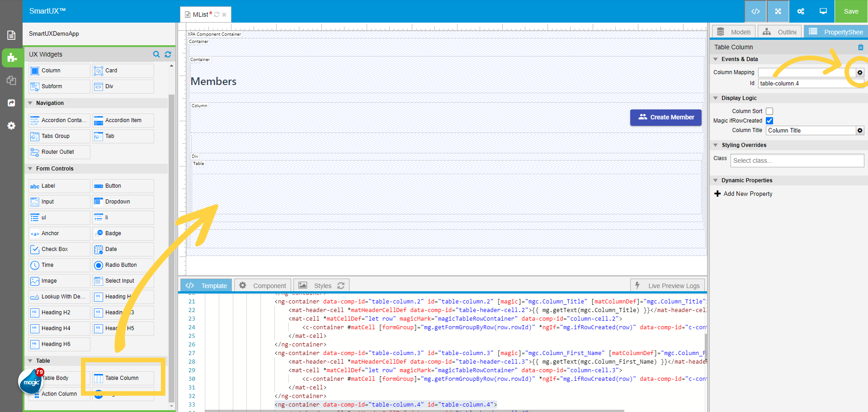
Task: Open the code editor icon in top toolbar
Action: tap(755, 11)
